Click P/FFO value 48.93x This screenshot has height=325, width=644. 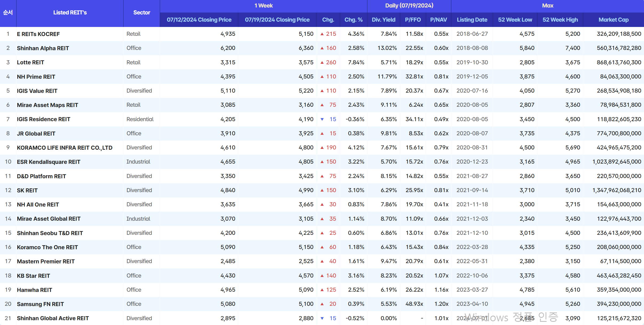click(414, 304)
